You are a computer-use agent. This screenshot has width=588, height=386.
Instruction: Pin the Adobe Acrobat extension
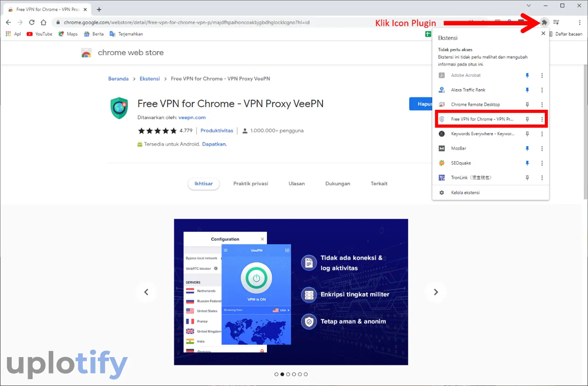pyautogui.click(x=527, y=75)
